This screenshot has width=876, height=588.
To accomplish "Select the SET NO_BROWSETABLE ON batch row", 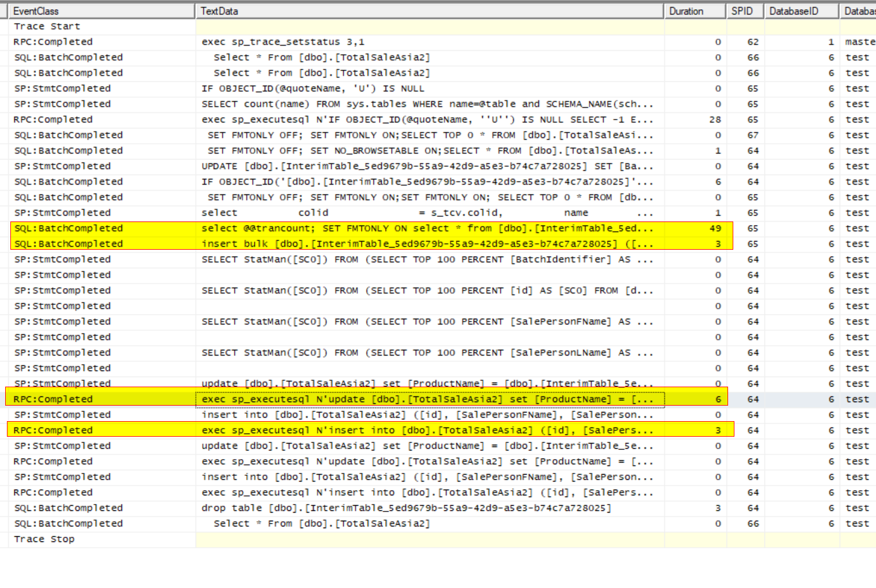I will point(345,150).
